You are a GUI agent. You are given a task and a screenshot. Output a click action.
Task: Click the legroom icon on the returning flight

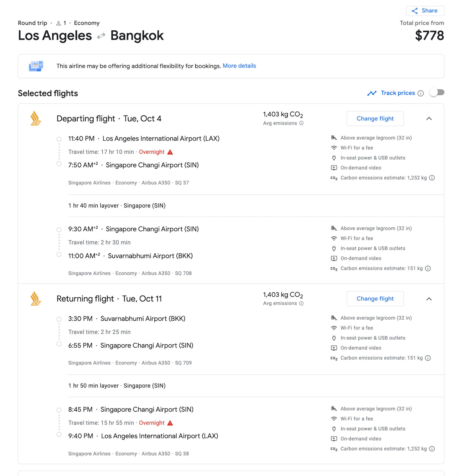334,318
